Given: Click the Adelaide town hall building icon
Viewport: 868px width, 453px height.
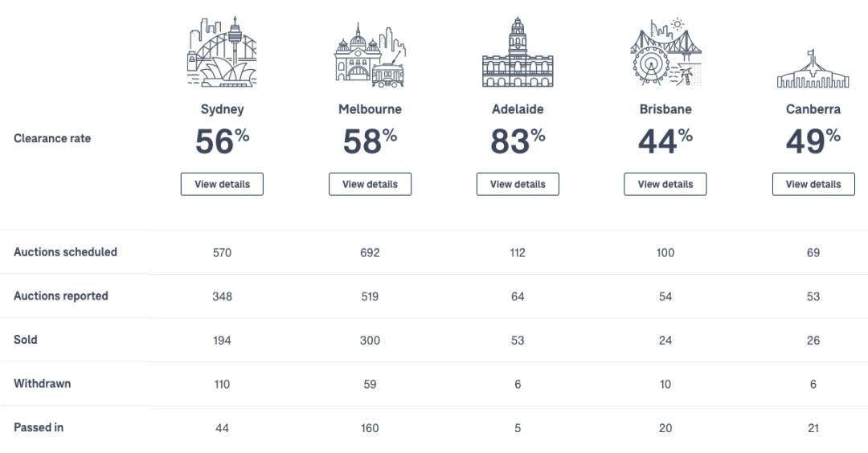Looking at the screenshot, I should [x=518, y=51].
